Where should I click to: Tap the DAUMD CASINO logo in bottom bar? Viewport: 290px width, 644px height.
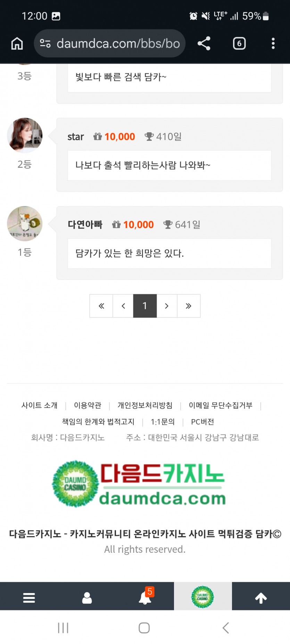click(x=203, y=597)
